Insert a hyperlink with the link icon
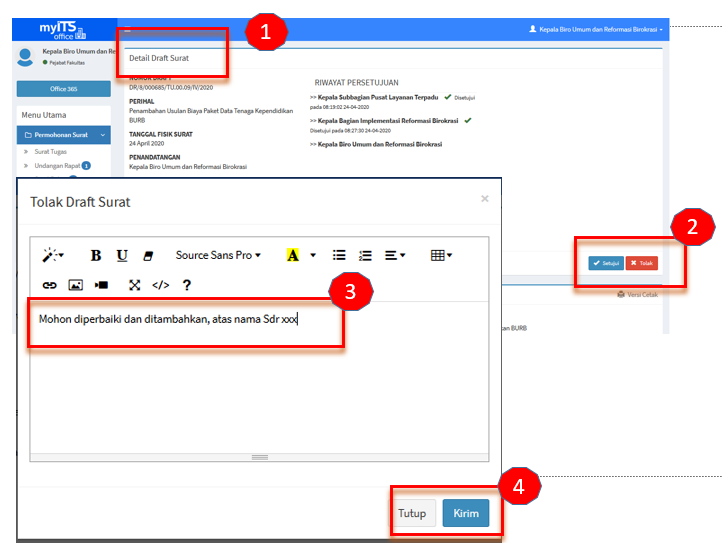Screen dimensions: 722x543 click(49, 285)
